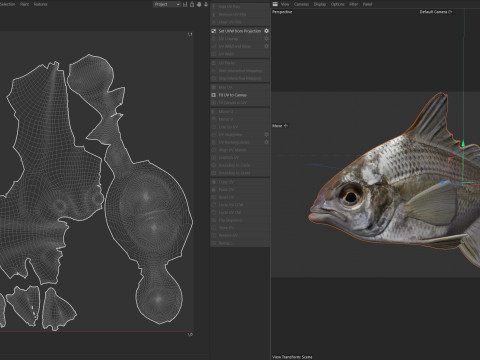The image size is (480, 360).
Task: Click the Start Interactive Mapping icon
Action: [214, 71]
